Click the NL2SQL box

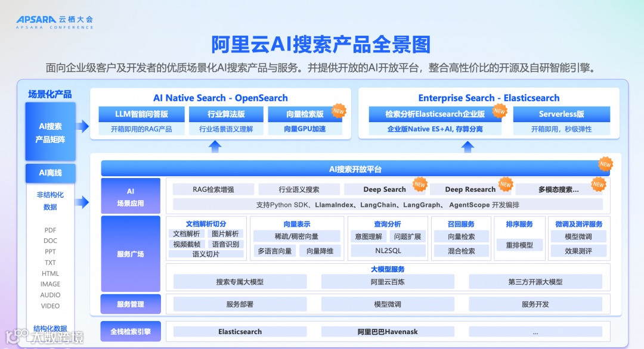click(x=388, y=251)
